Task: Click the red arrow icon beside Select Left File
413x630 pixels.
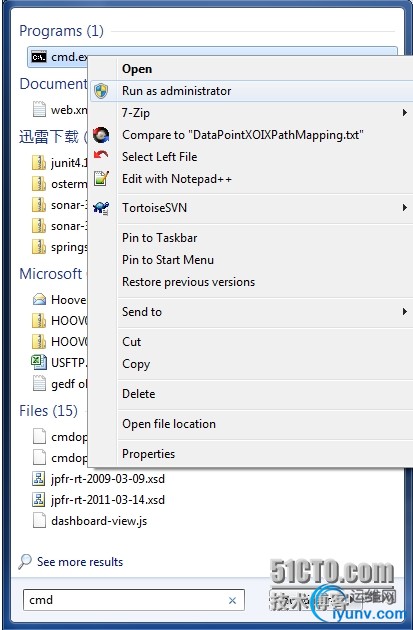Action: pos(101,154)
